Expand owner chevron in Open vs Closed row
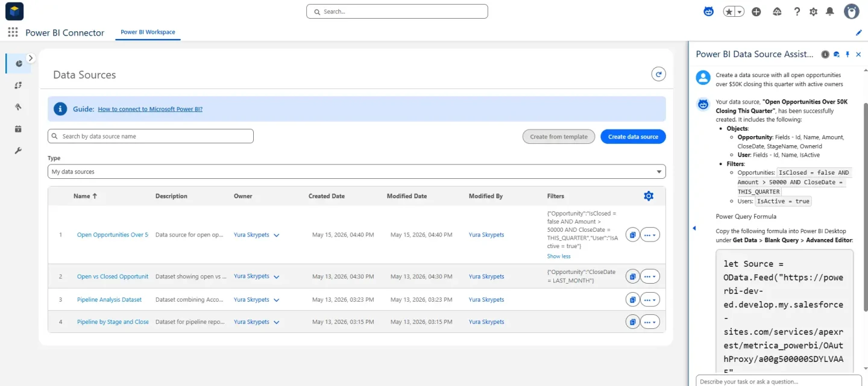Viewport: 868px width, 386px height. pos(277,277)
